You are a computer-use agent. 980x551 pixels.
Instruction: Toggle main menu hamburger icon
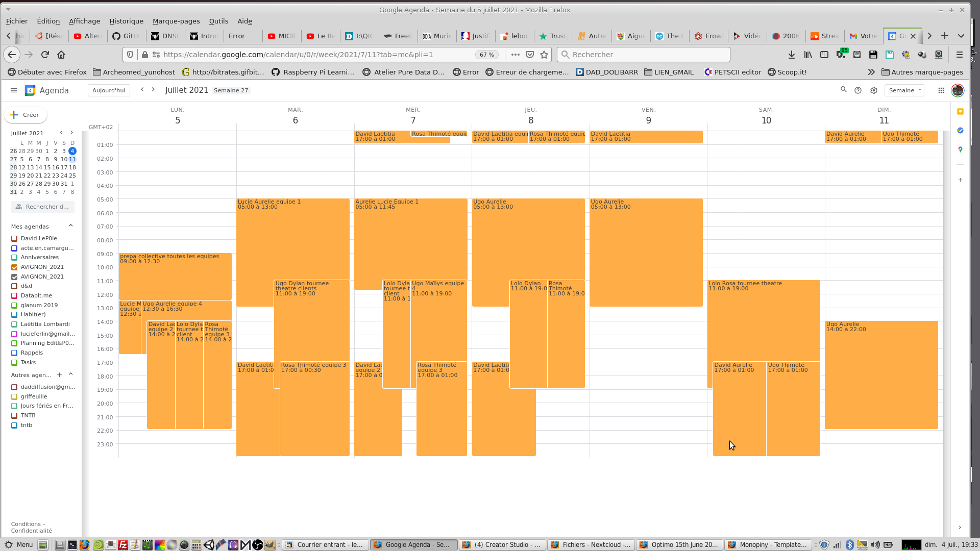tap(14, 90)
